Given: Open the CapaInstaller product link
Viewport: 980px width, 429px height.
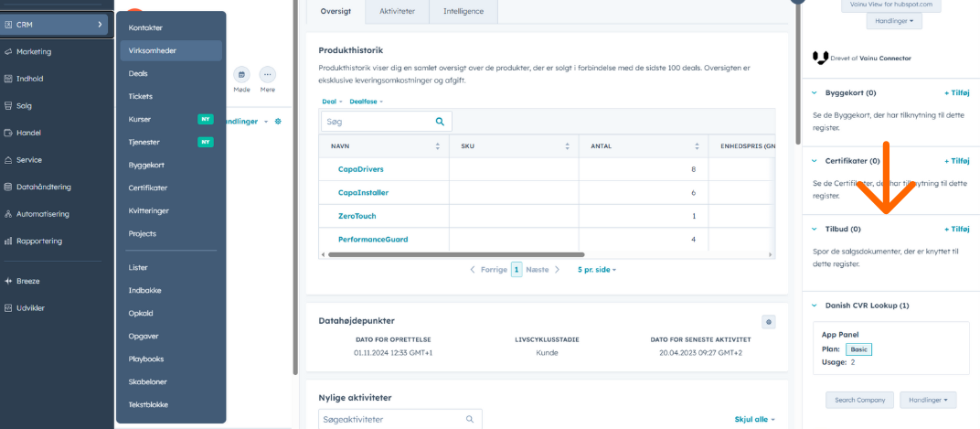Looking at the screenshot, I should (363, 193).
